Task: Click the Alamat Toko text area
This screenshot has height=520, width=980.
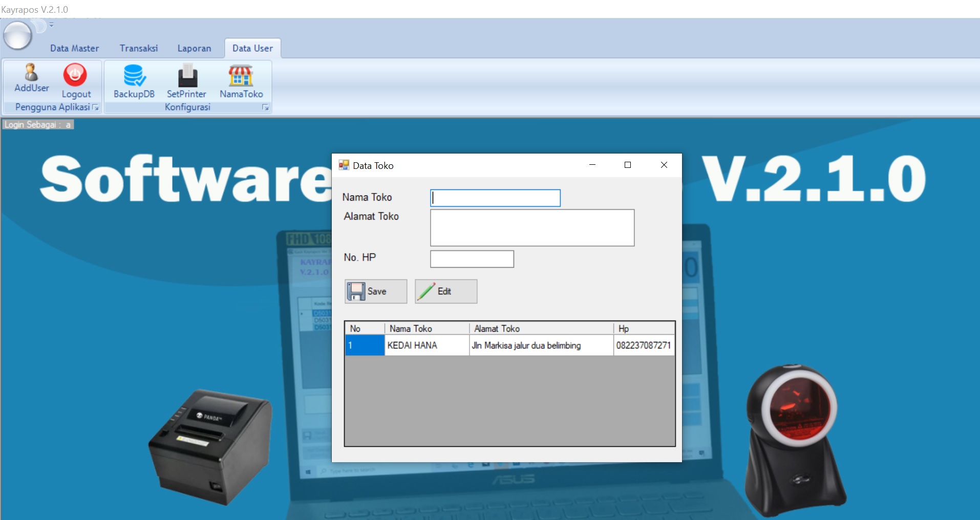Action: tap(532, 228)
